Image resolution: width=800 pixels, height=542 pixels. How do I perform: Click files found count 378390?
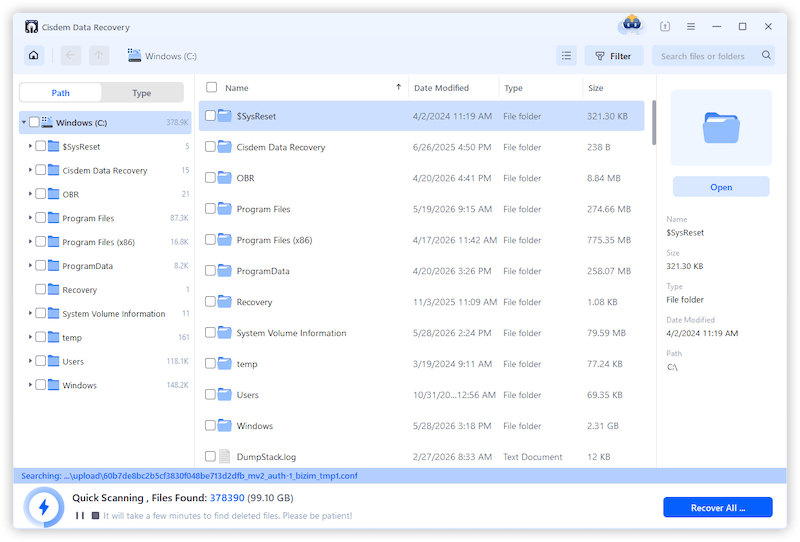[x=227, y=498]
